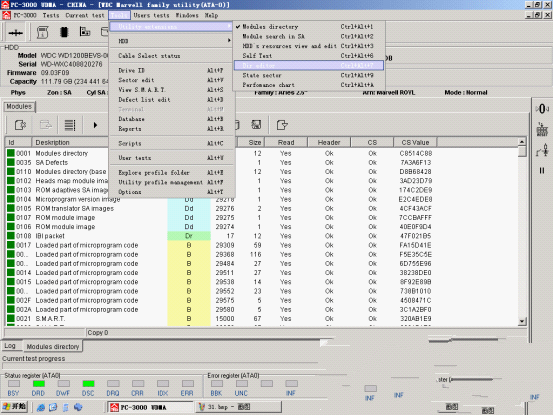Image resolution: width=553 pixels, height=415 pixels.
Task: Select Dir editor in the submenu
Action: tap(309, 66)
